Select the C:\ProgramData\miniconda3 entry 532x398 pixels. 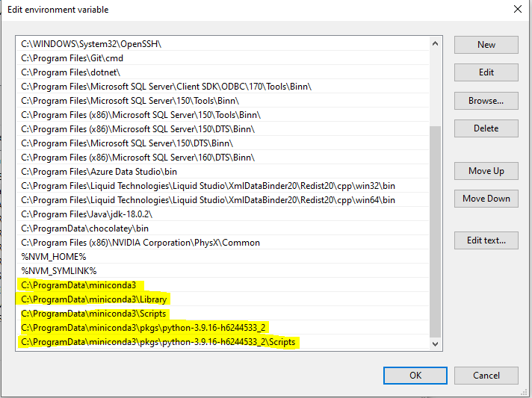click(223, 285)
